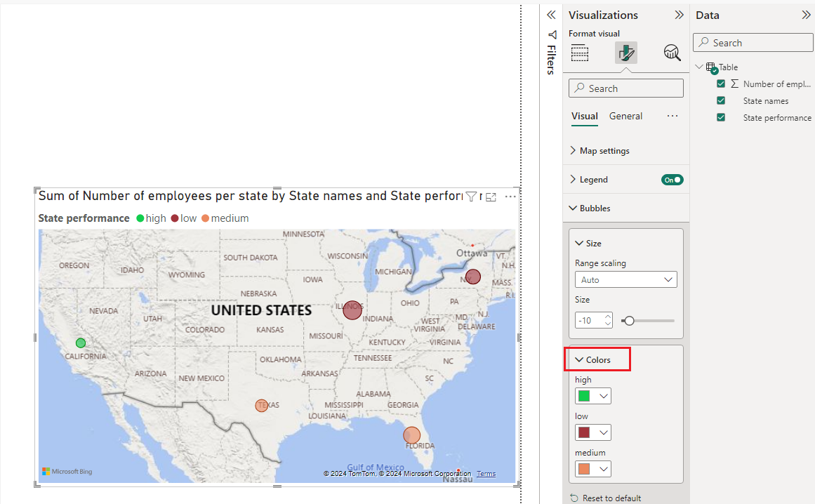Click the Data pane Search box
Screen dimensions: 815x504
point(753,43)
